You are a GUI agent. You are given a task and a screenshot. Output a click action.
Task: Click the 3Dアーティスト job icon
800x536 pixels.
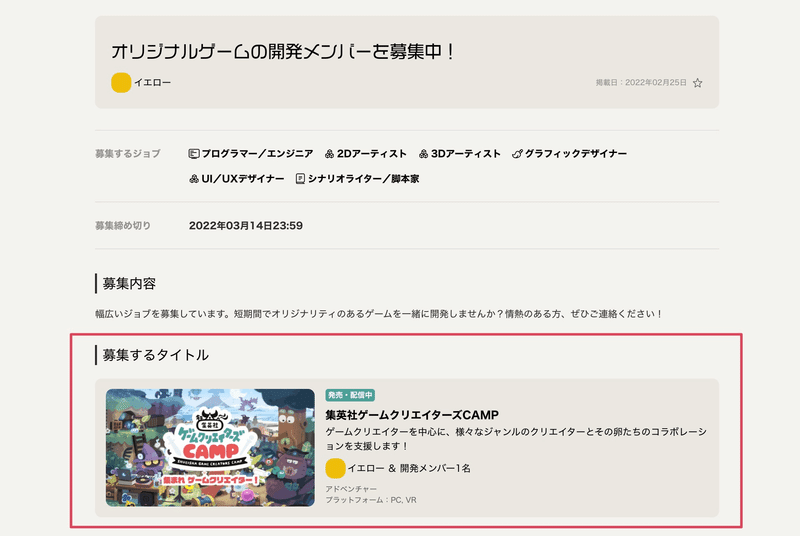pyautogui.click(x=423, y=154)
